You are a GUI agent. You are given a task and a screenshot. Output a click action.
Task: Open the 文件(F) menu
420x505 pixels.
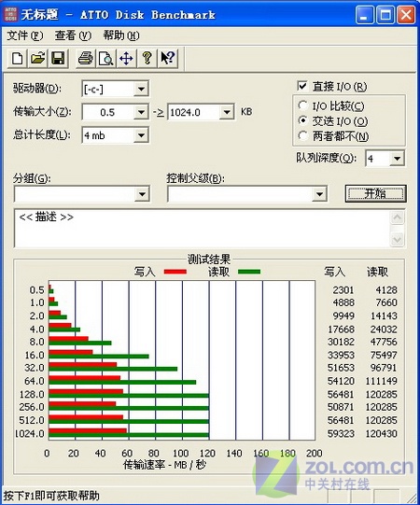(25, 35)
